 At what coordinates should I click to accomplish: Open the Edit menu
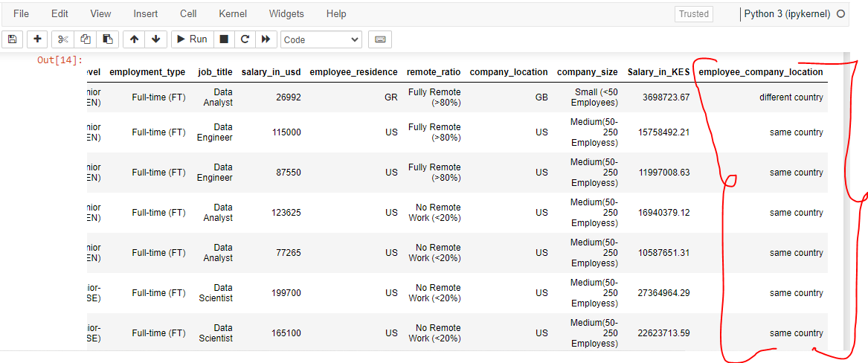pyautogui.click(x=60, y=14)
